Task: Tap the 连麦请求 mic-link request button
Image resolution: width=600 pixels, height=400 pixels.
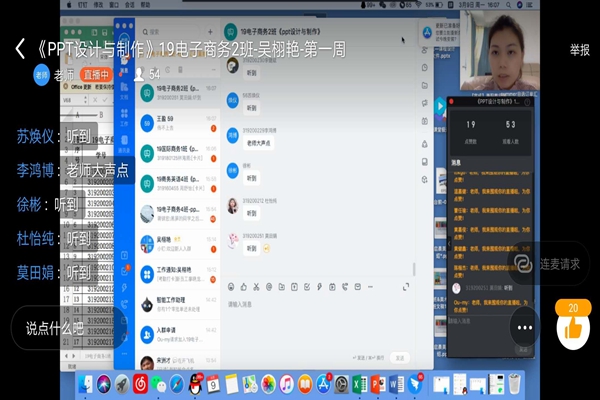Action: (546, 264)
